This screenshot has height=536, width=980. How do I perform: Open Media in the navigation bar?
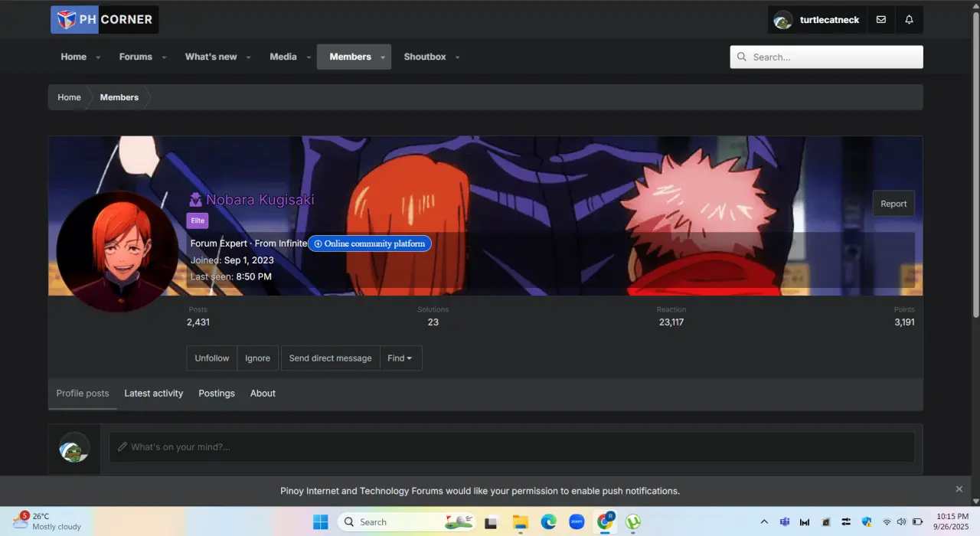(x=283, y=57)
